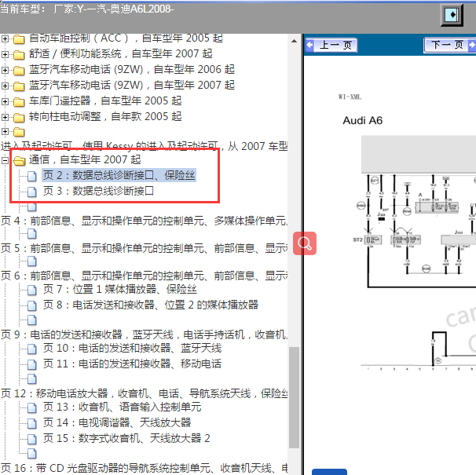Open 页 8：电话发送和接收器 entry

(x=151, y=305)
